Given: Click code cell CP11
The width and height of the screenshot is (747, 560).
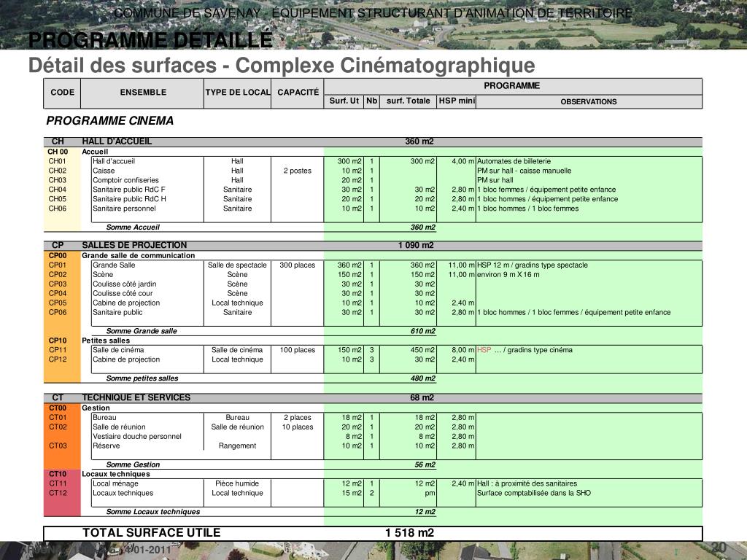Looking at the screenshot, I should tap(58, 350).
